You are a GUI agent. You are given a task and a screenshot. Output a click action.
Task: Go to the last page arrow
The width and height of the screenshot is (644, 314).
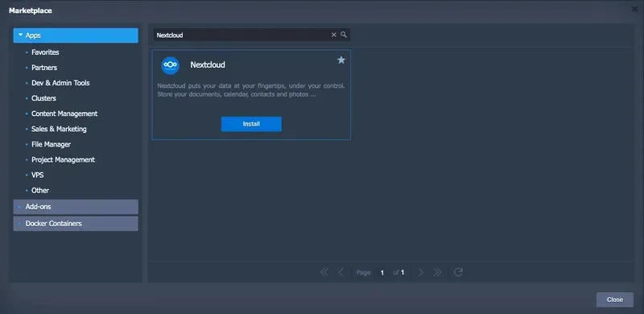(437, 272)
